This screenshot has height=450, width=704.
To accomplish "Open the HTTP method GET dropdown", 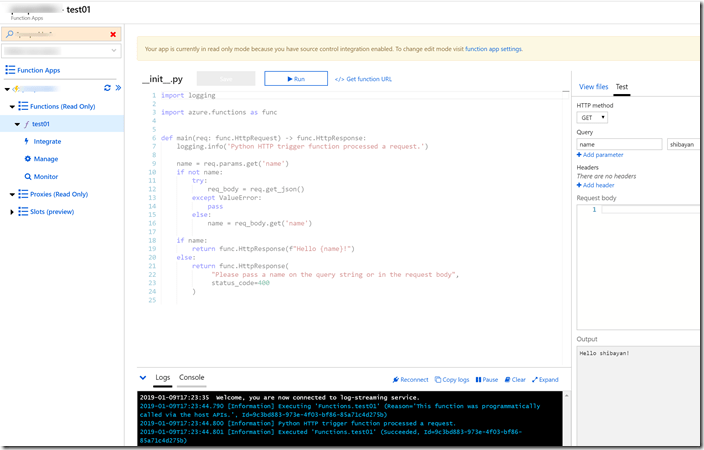I will point(593,117).
